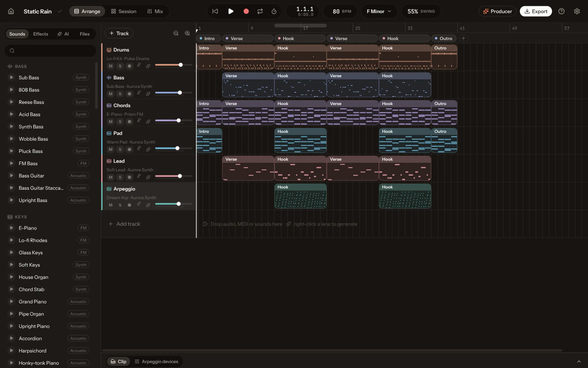Screen dimensions: 588x368
Task: Add a new section with the plus icon after Outro
Action: pyautogui.click(x=463, y=38)
